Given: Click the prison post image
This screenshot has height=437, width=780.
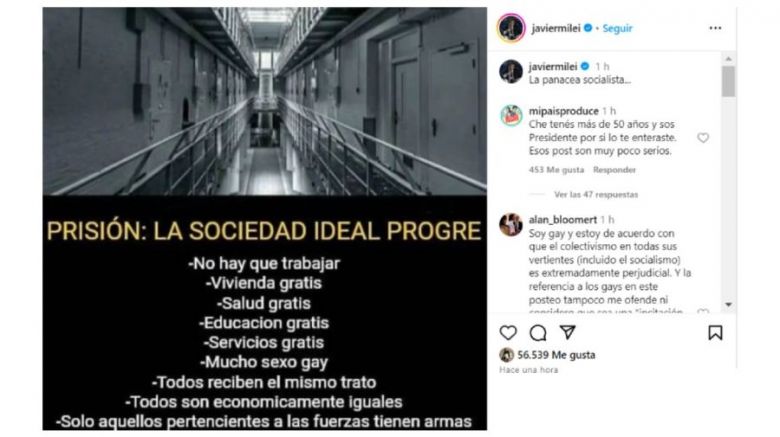Looking at the screenshot, I should pyautogui.click(x=265, y=218).
